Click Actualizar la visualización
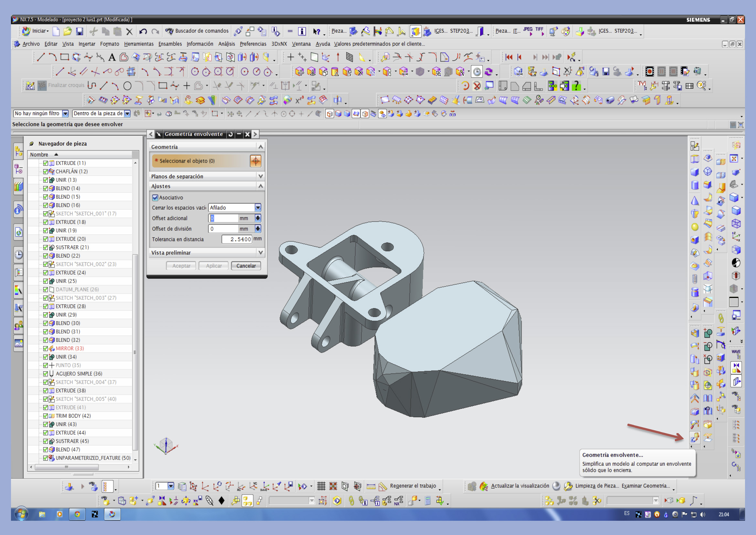 (520, 486)
